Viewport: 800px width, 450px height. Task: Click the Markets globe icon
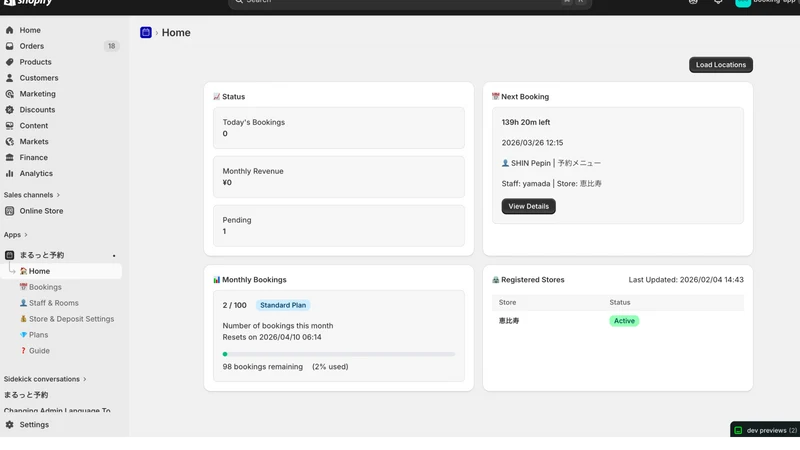pyautogui.click(x=9, y=141)
